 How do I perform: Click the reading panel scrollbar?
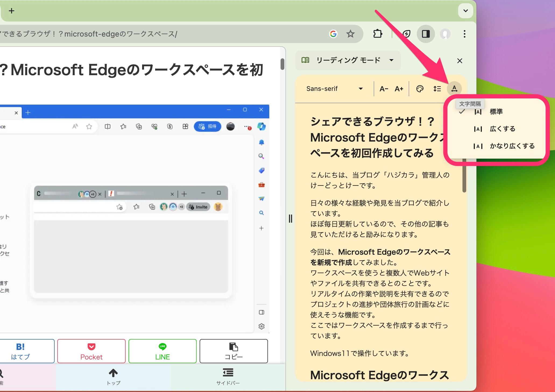click(464, 175)
